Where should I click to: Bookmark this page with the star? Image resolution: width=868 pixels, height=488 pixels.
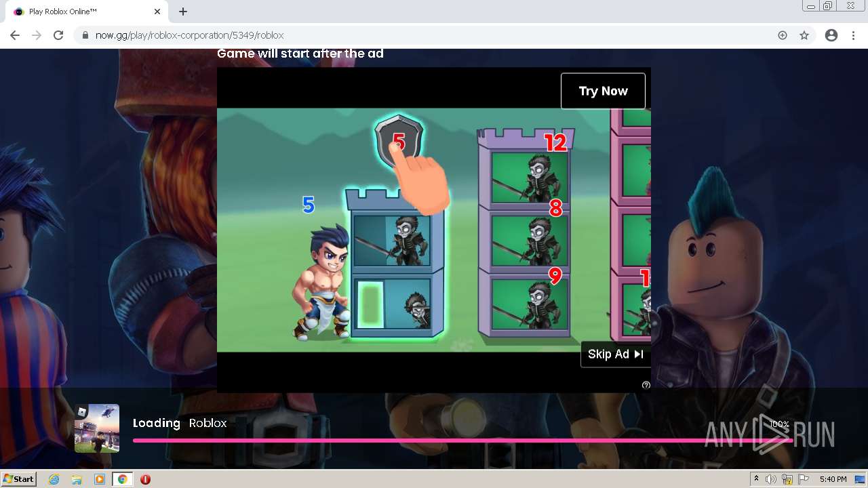804,35
